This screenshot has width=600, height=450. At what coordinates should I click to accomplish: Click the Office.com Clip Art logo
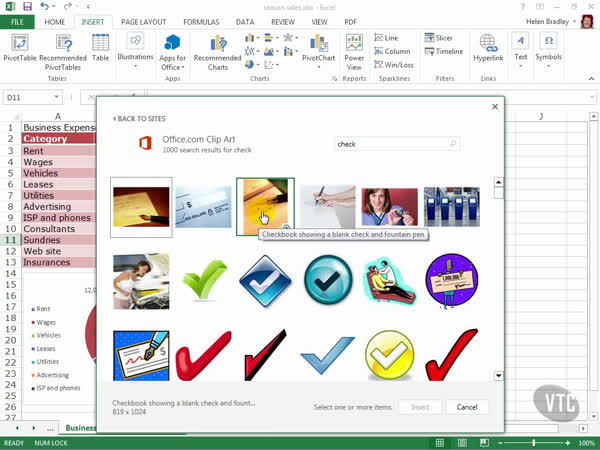145,143
